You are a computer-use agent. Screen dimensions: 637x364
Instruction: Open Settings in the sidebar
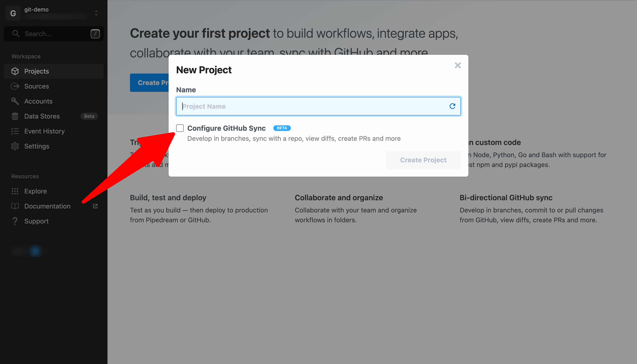point(54,146)
